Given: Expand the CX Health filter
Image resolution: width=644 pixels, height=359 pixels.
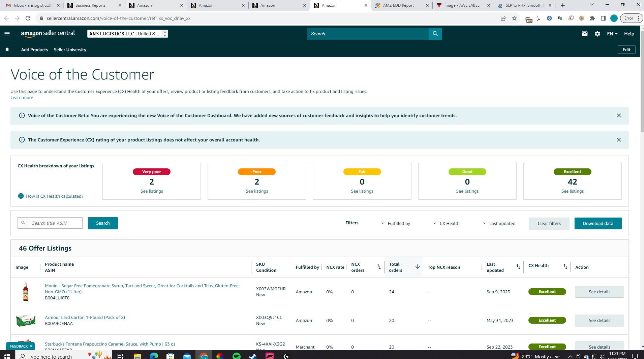Looking at the screenshot, I should pos(446,223).
